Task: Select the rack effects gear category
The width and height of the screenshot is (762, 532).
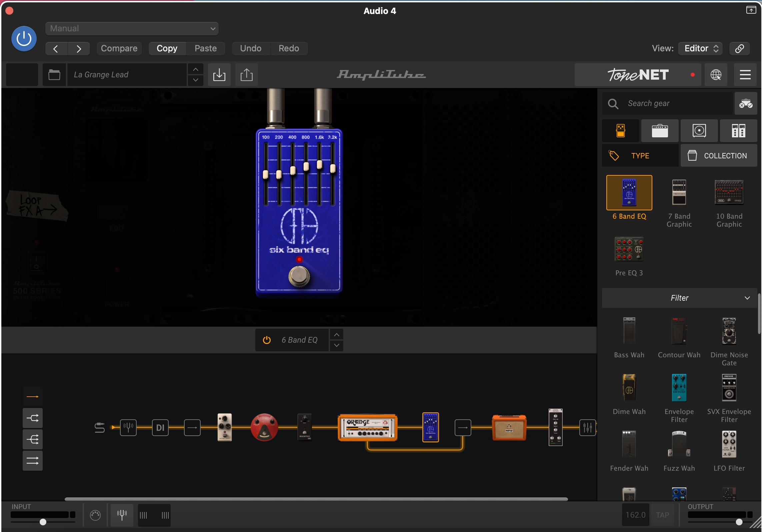Action: [x=739, y=131]
